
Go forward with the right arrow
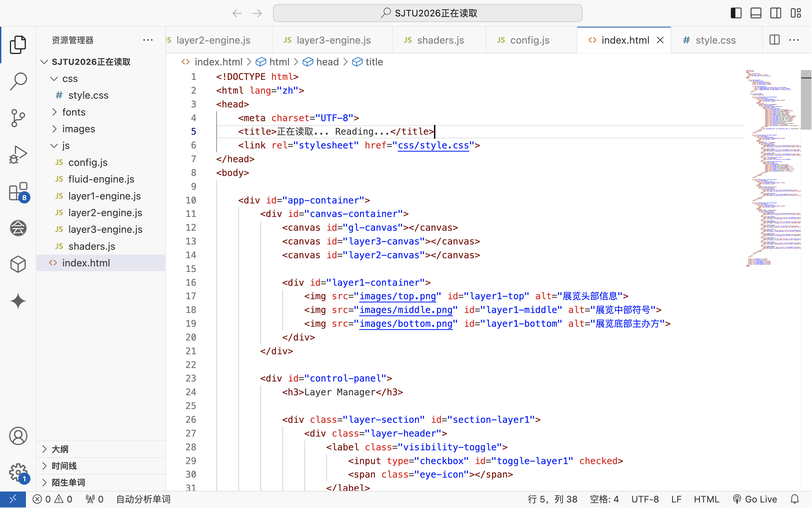[257, 13]
